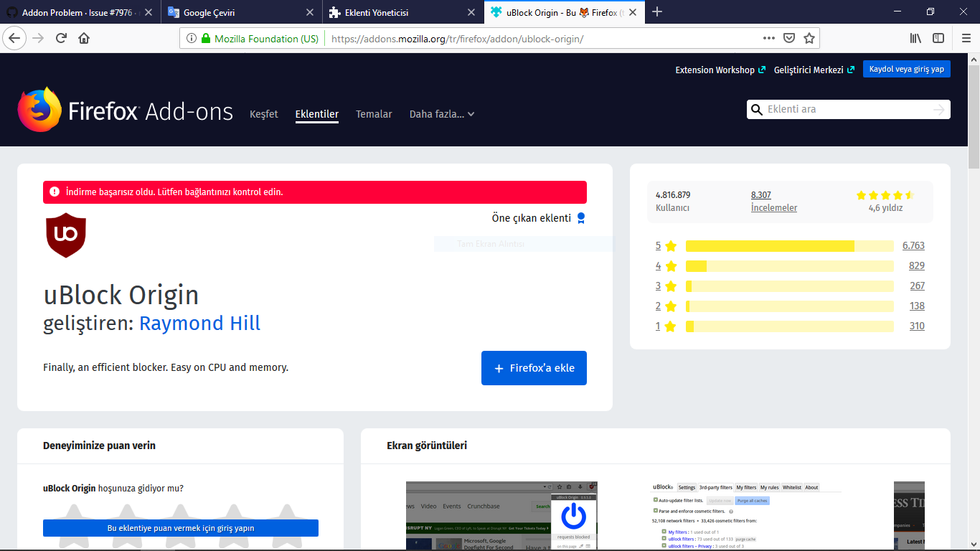Open the Firefox hamburger menu

click(964, 38)
